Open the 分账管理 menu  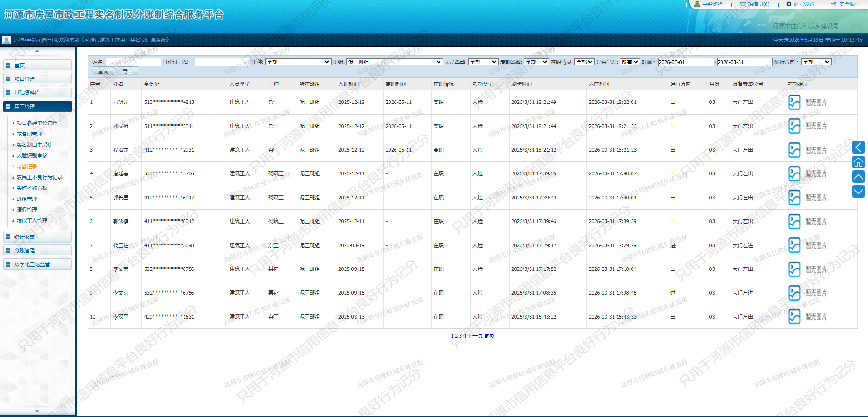pyautogui.click(x=38, y=250)
